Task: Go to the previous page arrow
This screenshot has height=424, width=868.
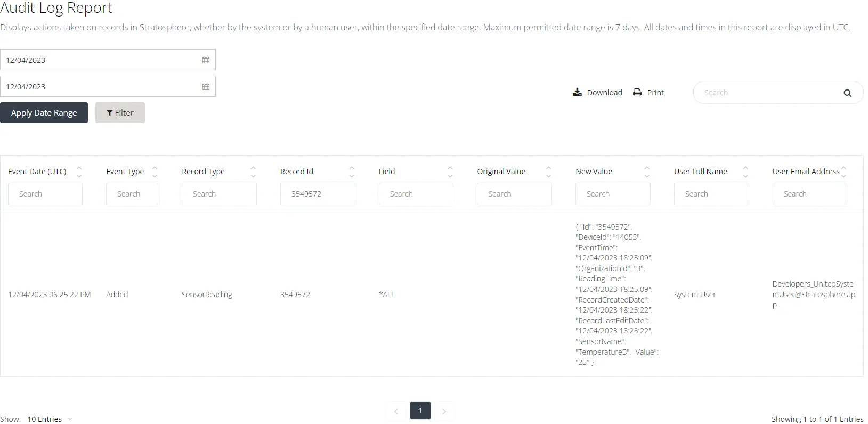Action: tap(396, 411)
